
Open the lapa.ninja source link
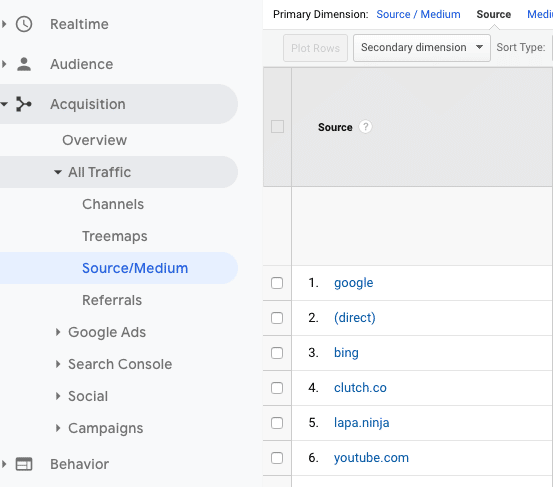[x=361, y=423]
